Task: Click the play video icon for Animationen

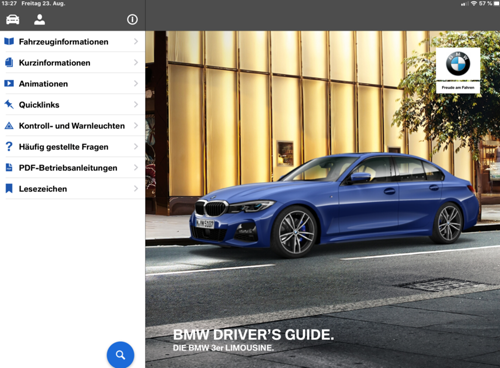Action: point(9,83)
